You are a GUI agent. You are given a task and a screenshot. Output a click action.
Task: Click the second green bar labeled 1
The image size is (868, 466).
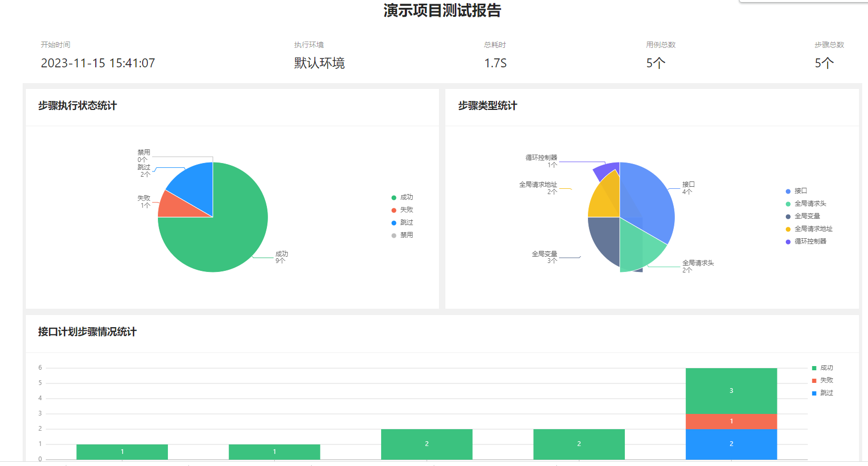274,452
